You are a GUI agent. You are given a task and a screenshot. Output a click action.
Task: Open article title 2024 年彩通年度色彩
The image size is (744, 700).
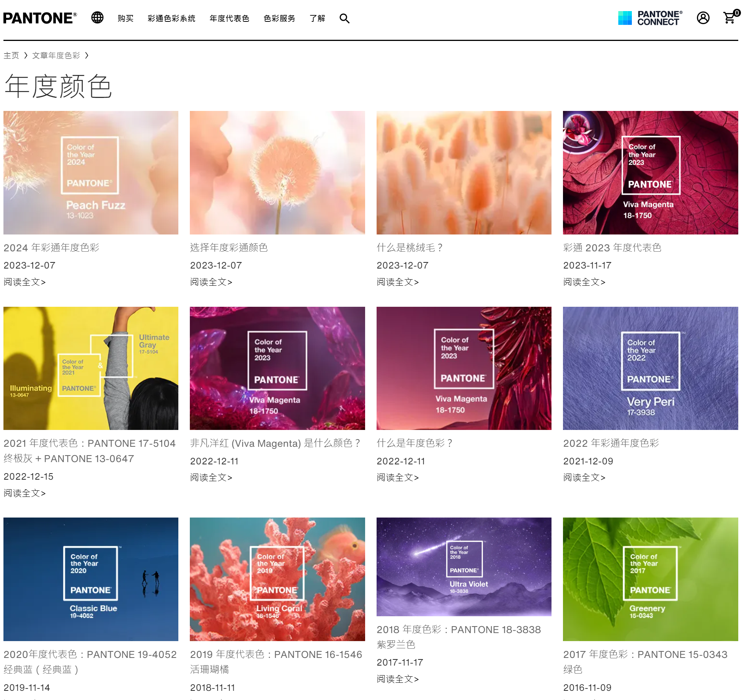click(x=51, y=248)
